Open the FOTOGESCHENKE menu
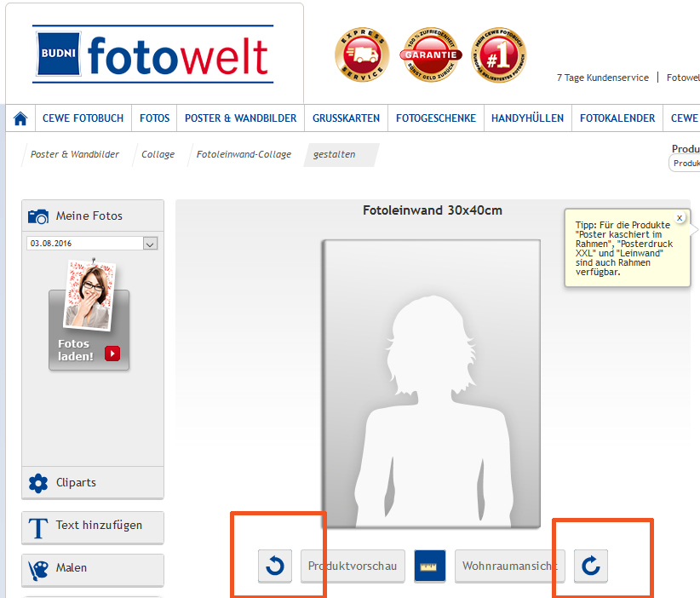Screen dimensions: 700x598 436,118
